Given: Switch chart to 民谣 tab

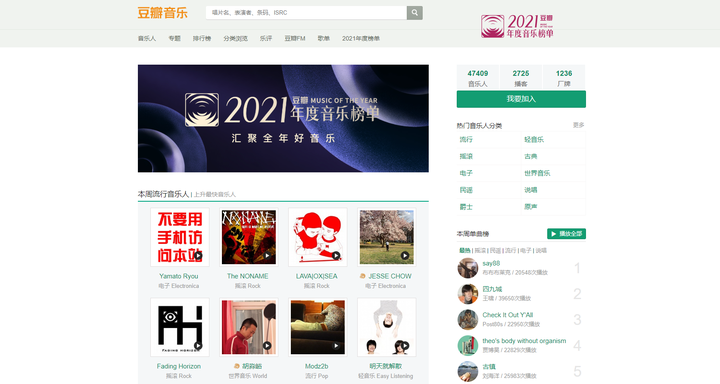Looking at the screenshot, I should click(x=495, y=251).
